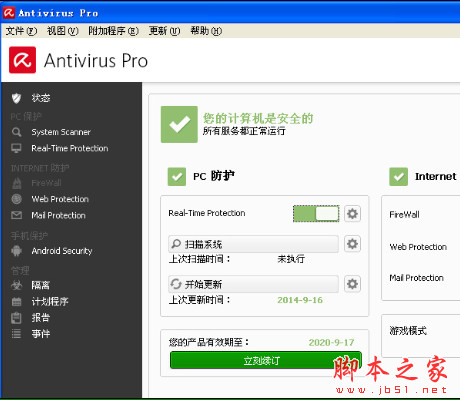Screen dimensions: 460x401
Task: Click FireWall label in Internet panel
Action: tap(404, 214)
